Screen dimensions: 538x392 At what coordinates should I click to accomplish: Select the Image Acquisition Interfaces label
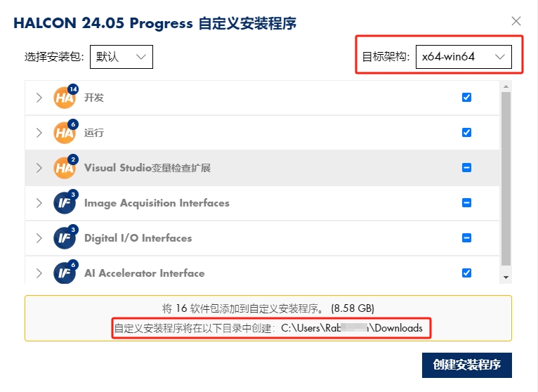[x=157, y=203]
